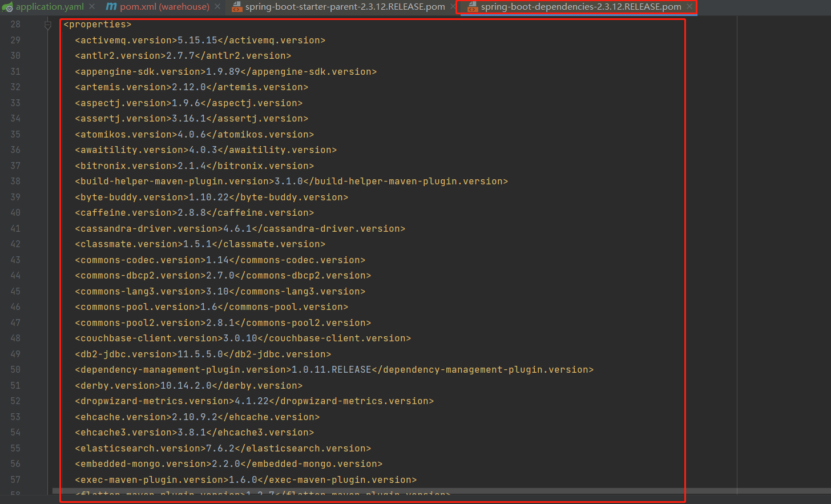Image resolution: width=831 pixels, height=504 pixels.
Task: Click the Spring leaf icon on application.yaml tab
Action: pyautogui.click(x=7, y=7)
